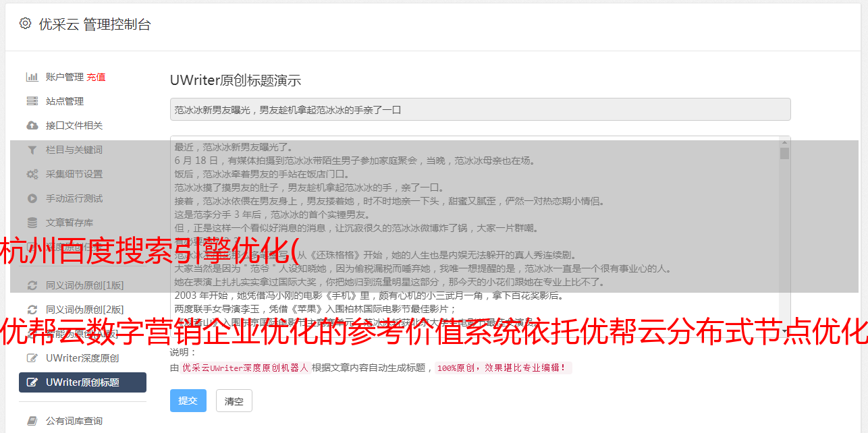The image size is (868, 433).
Task: Open the bar chart icon for 账户管理
Action: coord(32,77)
